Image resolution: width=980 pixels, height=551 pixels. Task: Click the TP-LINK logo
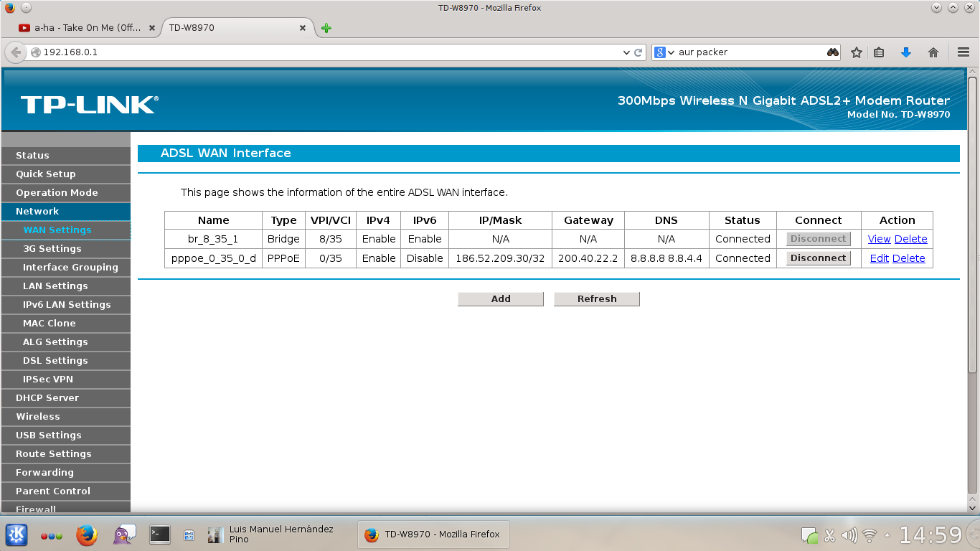click(90, 105)
